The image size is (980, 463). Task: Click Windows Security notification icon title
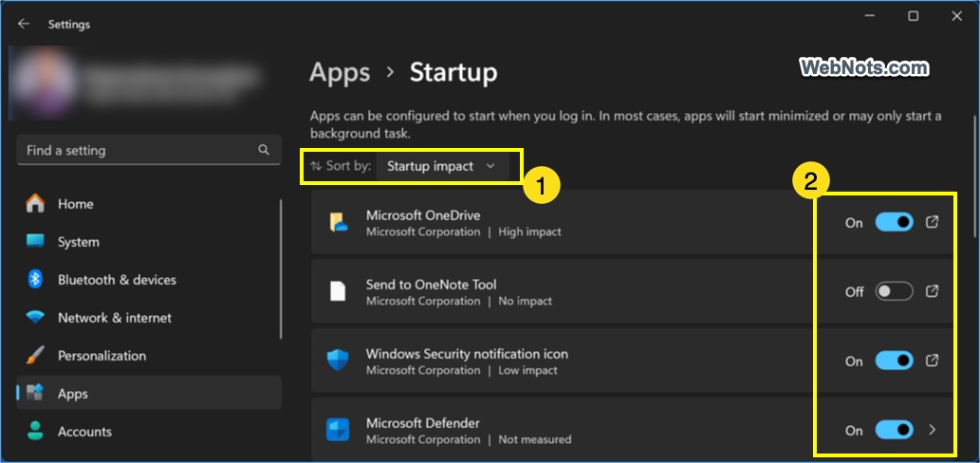pos(467,354)
